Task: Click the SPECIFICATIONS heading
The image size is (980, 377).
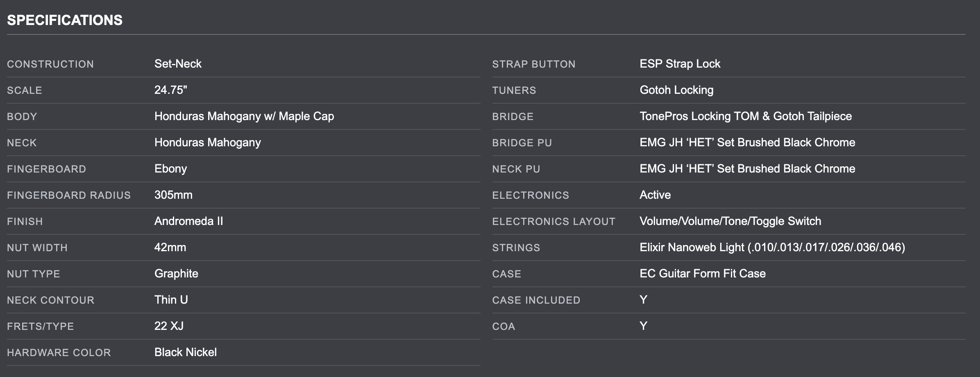Action: click(65, 20)
